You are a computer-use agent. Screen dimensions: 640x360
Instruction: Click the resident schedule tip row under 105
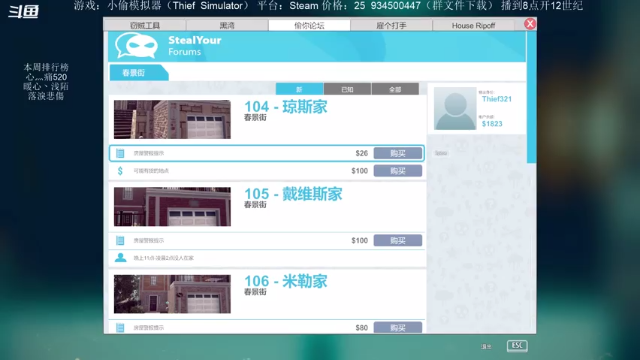pos(267,258)
